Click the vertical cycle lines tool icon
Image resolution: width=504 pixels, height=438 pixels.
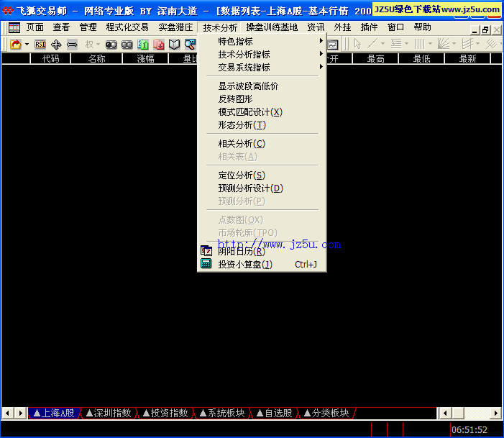pyautogui.click(x=420, y=44)
